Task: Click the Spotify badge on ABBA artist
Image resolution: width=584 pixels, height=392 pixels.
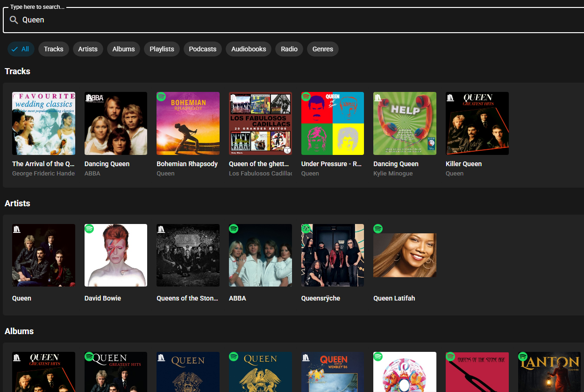Action: 234,229
